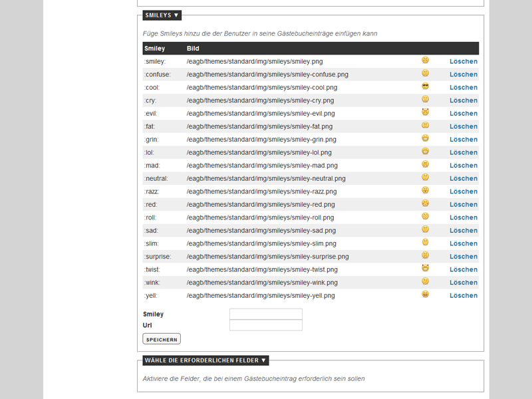Click the :wink: code text
Viewport: 532px width, 399px height.
[x=152, y=283]
